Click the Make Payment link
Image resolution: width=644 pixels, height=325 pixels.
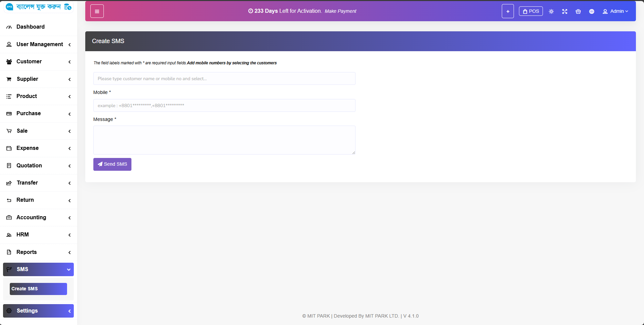pyautogui.click(x=340, y=11)
